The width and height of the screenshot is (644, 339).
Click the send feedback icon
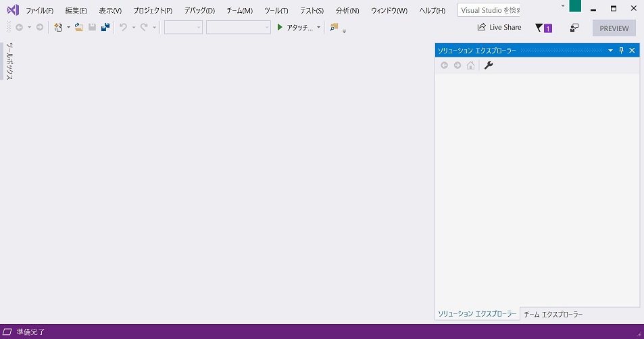click(x=574, y=28)
